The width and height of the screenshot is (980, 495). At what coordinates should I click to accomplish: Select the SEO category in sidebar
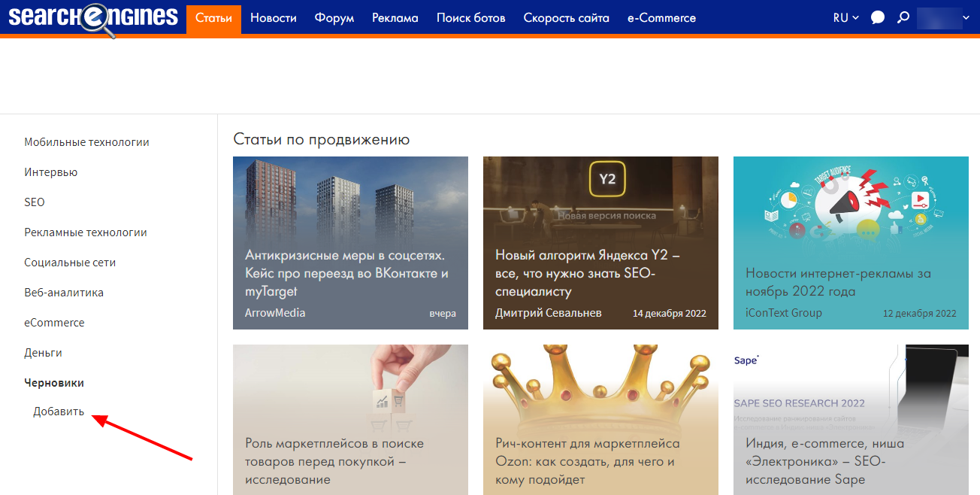pyautogui.click(x=35, y=202)
